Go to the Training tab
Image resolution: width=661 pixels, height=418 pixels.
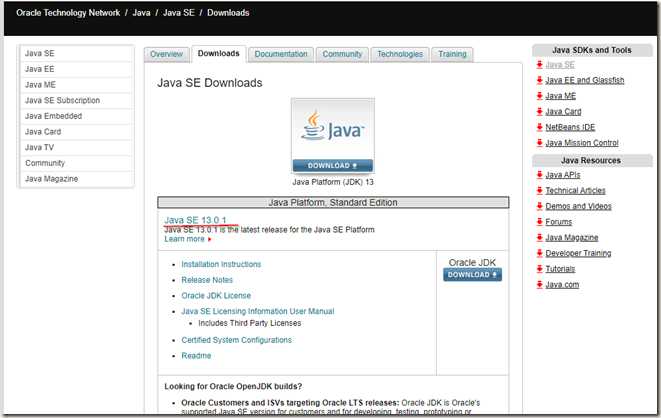(452, 54)
